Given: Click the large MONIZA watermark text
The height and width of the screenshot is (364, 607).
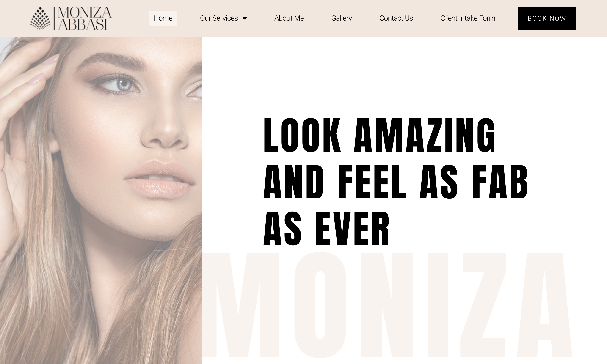Looking at the screenshot, I should point(388,305).
